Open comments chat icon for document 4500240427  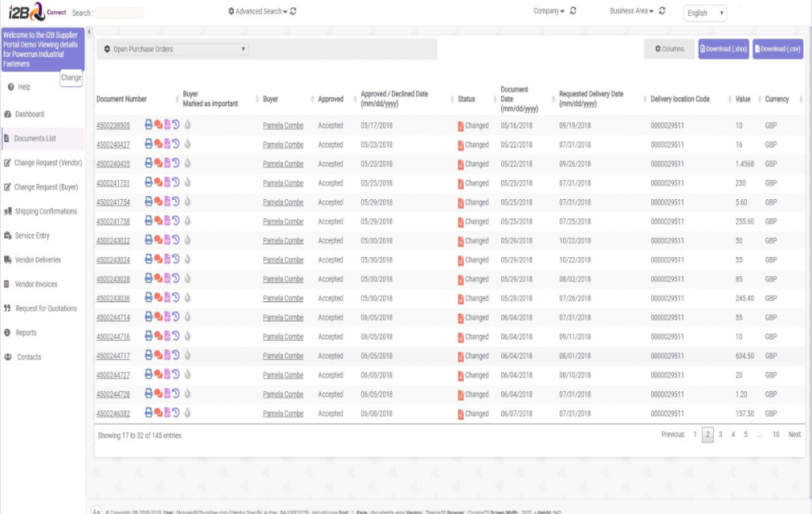pyautogui.click(x=158, y=144)
